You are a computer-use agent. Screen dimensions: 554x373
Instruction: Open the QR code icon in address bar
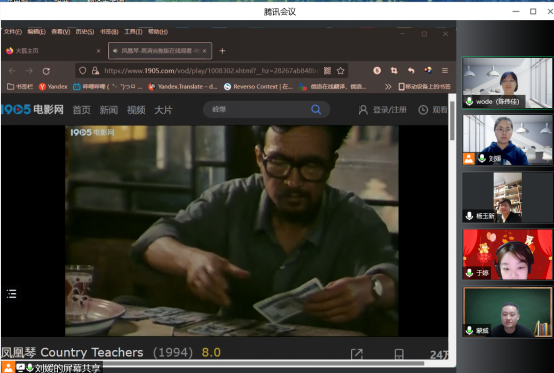[328, 71]
